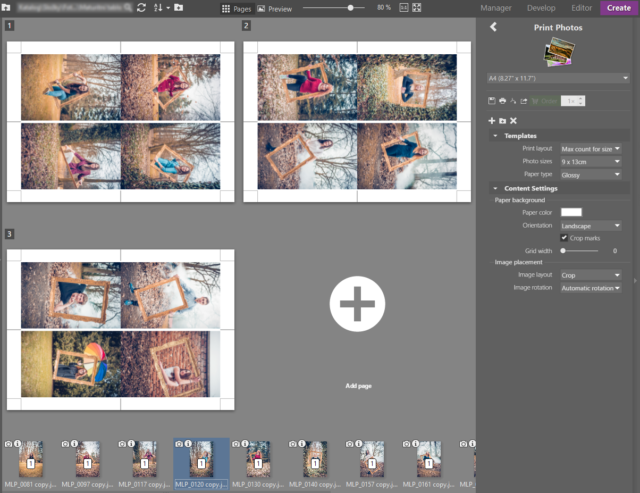The image size is (640, 493).
Task: Select the MLP_0161 thumbnail in filmstrip
Action: tap(429, 459)
